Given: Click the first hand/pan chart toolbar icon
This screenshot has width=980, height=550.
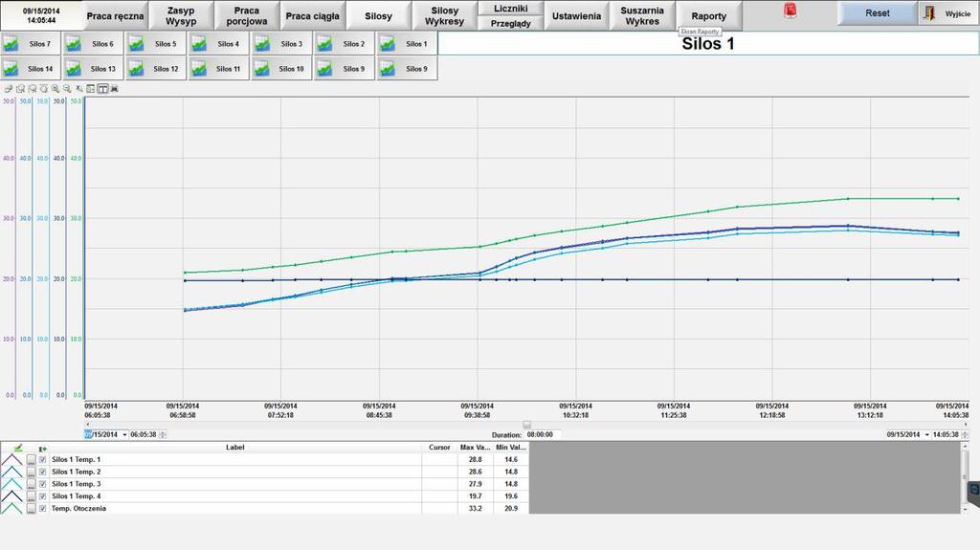Looking at the screenshot, I should tap(9, 89).
